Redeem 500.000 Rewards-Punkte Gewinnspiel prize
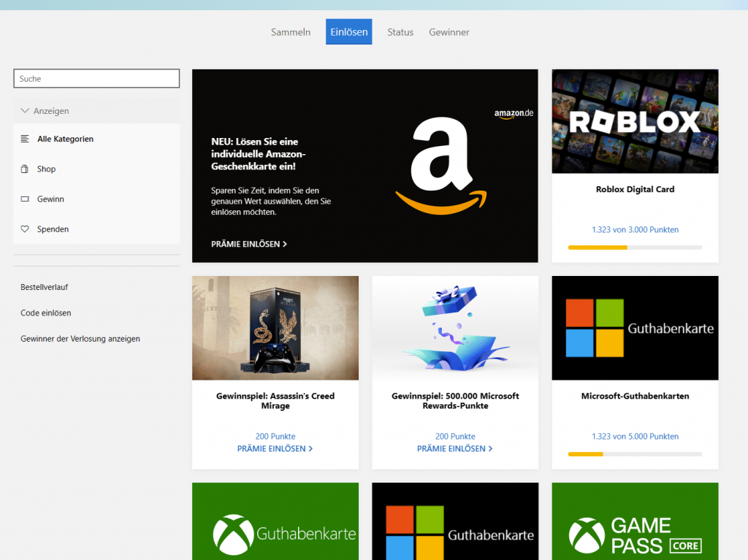The width and height of the screenshot is (748, 560). 455,448
